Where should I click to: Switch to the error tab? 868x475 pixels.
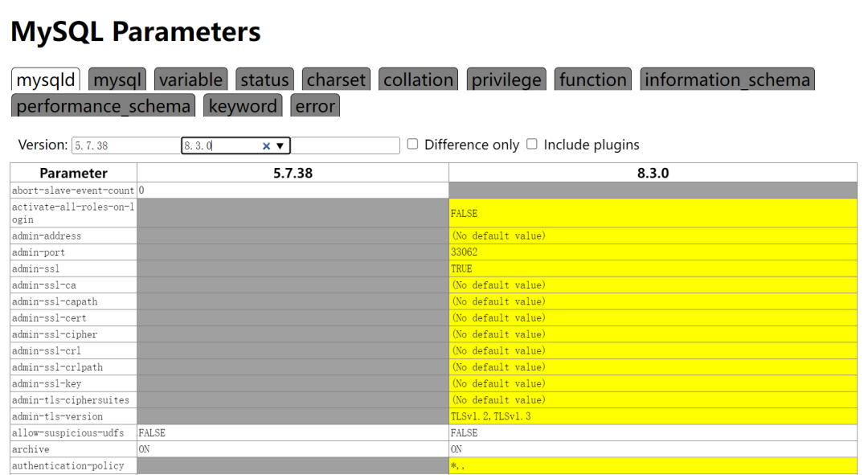tap(315, 105)
